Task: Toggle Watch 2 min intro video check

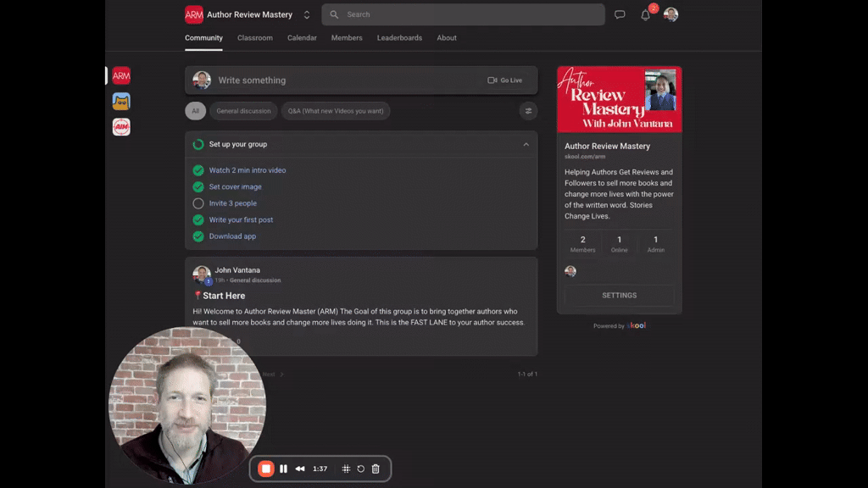Action: click(x=198, y=170)
